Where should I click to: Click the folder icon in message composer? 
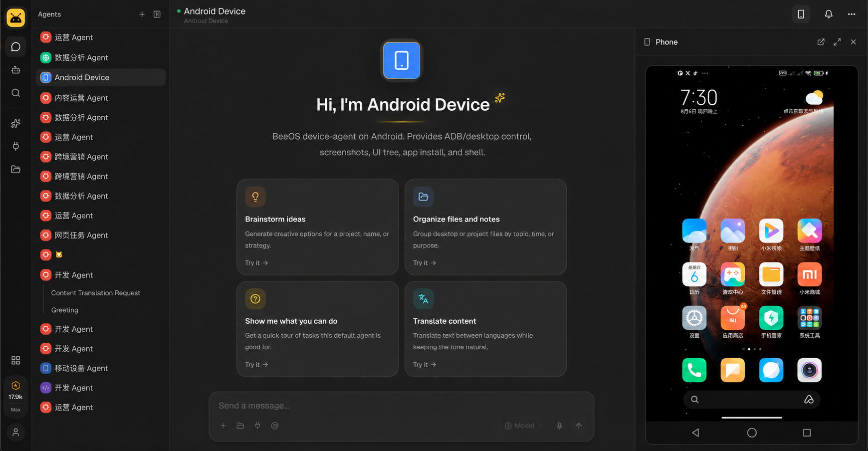(240, 426)
